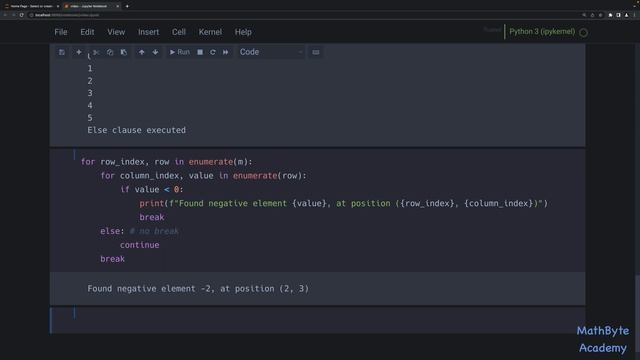This screenshot has width=640, height=360.
Task: Close the Home Page browser tab
Action: (58, 6)
